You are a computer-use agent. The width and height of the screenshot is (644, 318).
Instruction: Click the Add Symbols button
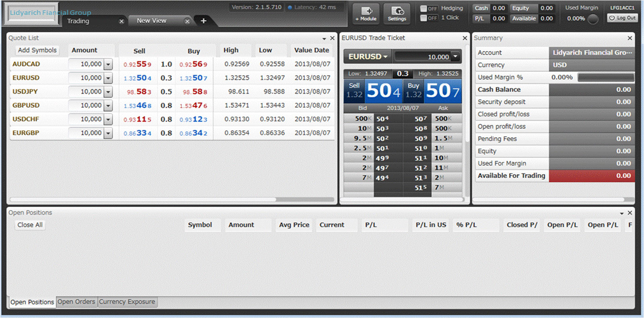pos(37,50)
